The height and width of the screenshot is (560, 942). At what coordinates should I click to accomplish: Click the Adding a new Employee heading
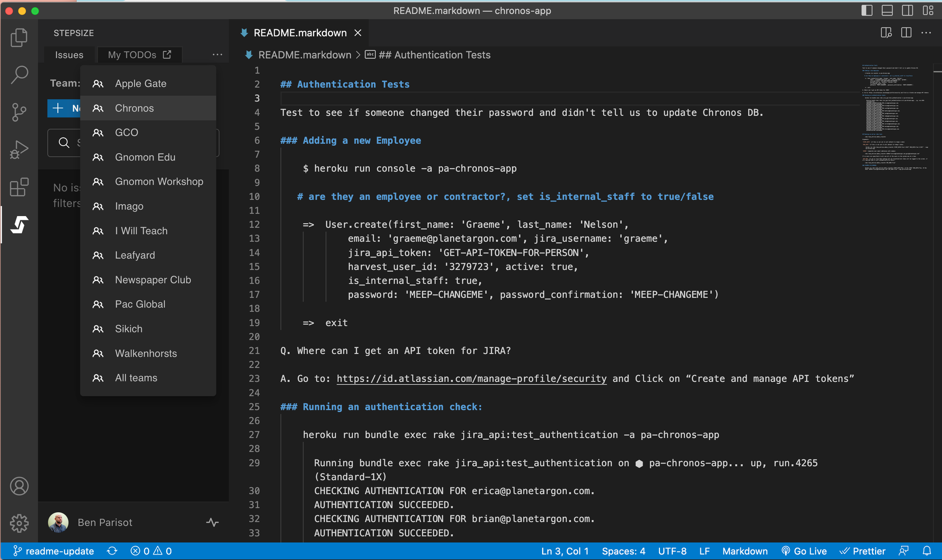click(x=350, y=141)
